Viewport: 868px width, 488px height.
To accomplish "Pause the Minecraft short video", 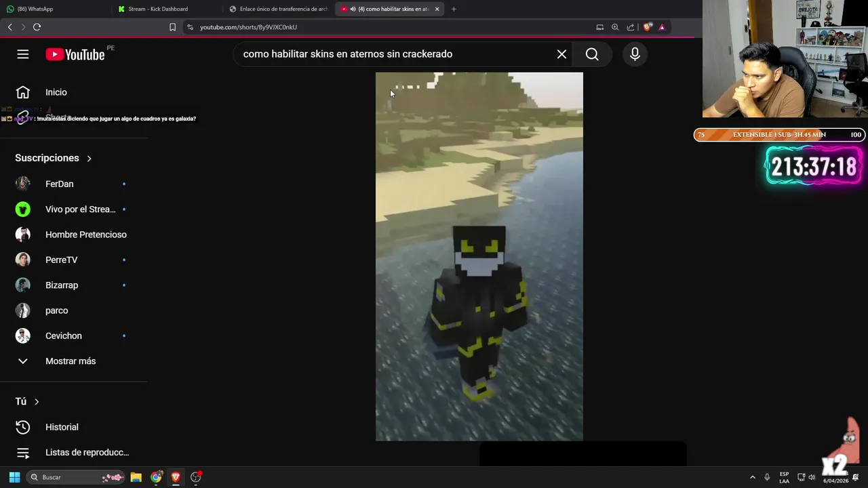I will [x=479, y=256].
